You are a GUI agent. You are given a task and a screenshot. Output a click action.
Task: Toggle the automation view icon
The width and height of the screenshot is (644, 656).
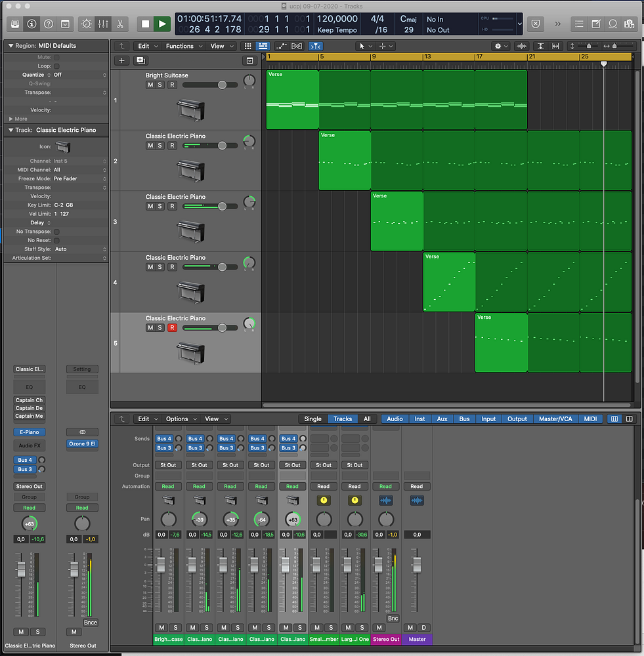[x=281, y=46]
